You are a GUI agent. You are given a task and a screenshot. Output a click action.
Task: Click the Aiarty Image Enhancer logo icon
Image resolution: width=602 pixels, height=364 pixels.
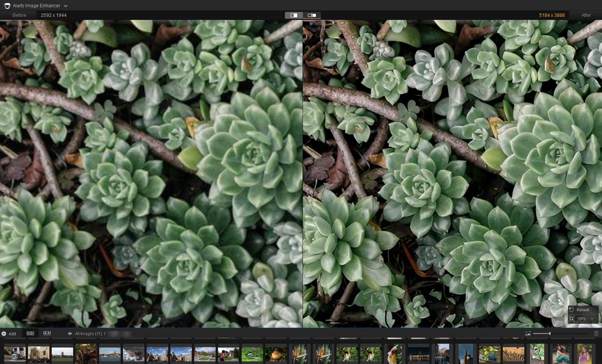click(7, 6)
